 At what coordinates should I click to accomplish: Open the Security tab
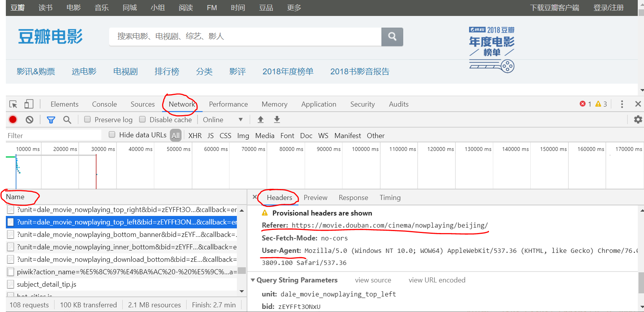(362, 104)
